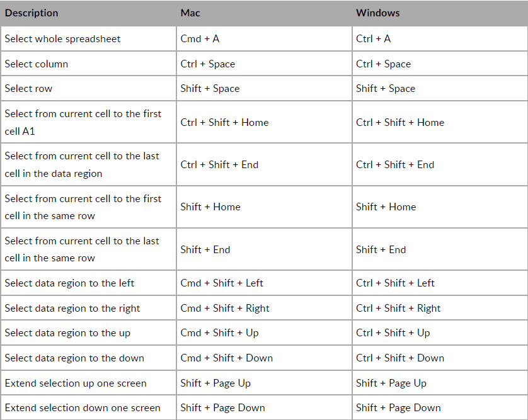Click the "Cmd + Shift + Down" cell
Screen dimensions: 528x420
pyautogui.click(x=226, y=358)
